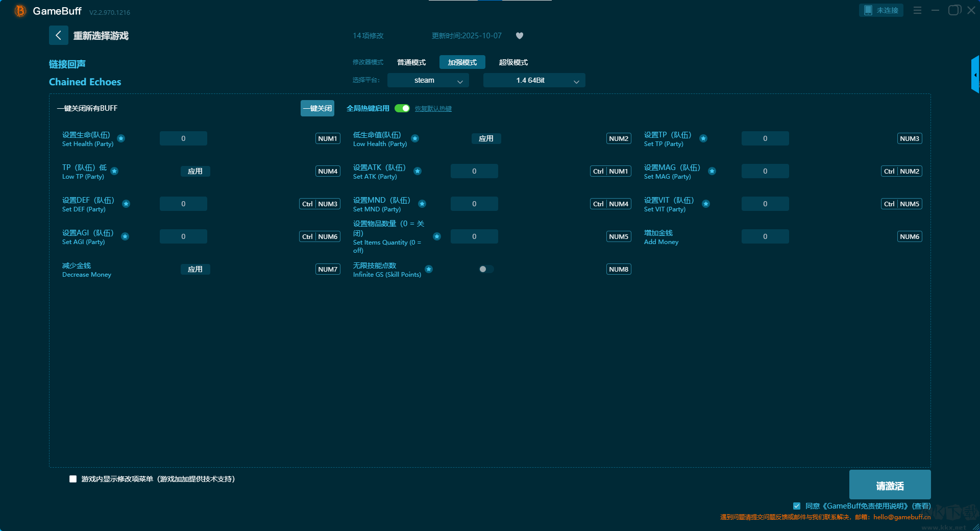Apply the Decrease Money cheat
980x531 pixels.
point(195,269)
